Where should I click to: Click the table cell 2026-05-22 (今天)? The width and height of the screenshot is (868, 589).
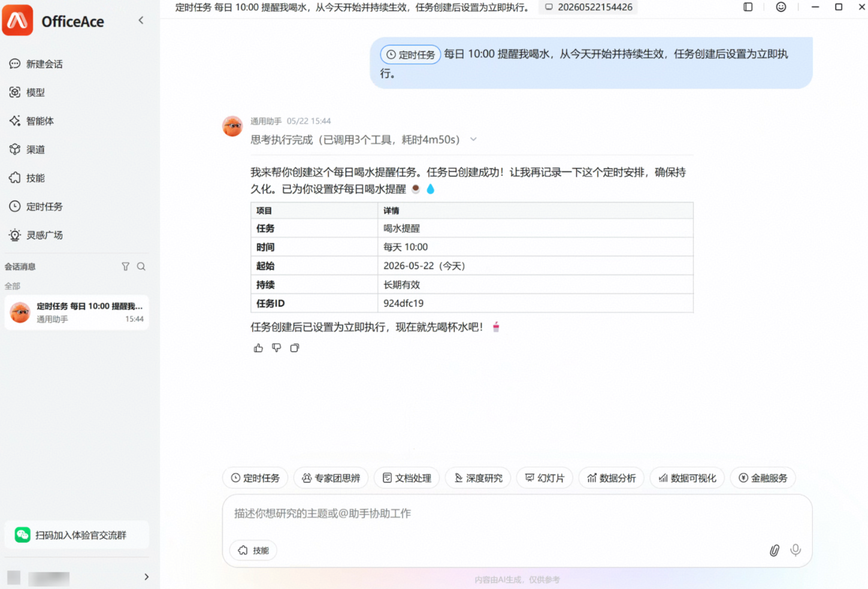[424, 265]
